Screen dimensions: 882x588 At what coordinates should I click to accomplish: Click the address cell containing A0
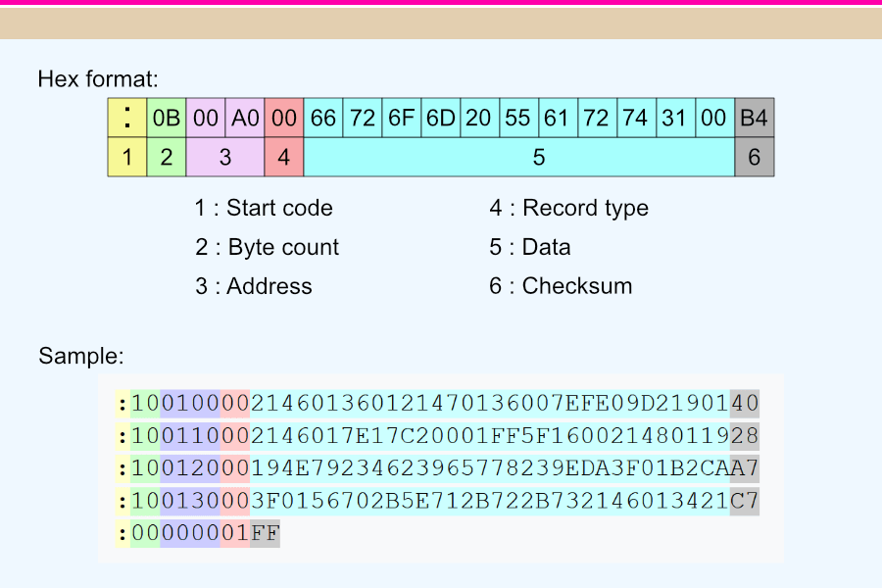coord(244,117)
